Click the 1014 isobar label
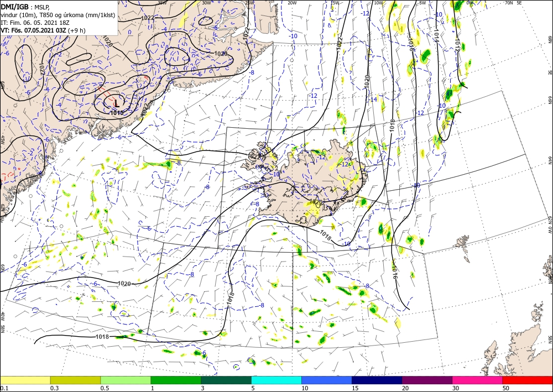 [x=436, y=34]
